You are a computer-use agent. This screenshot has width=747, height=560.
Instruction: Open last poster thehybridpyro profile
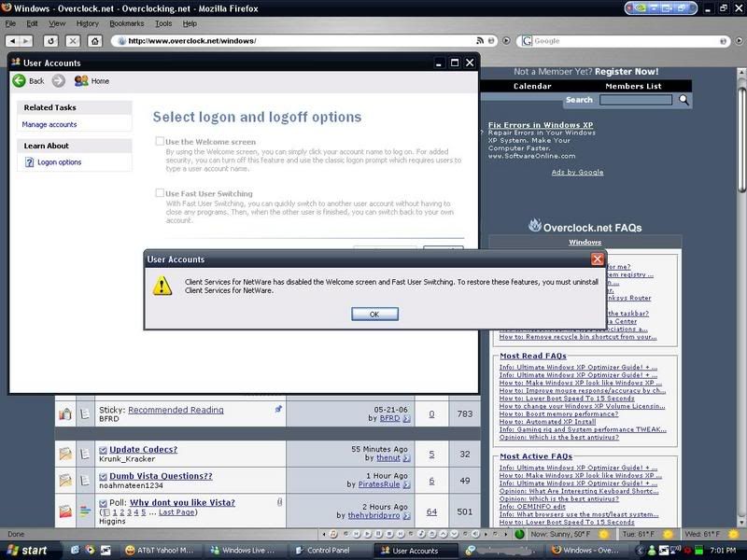click(x=374, y=515)
